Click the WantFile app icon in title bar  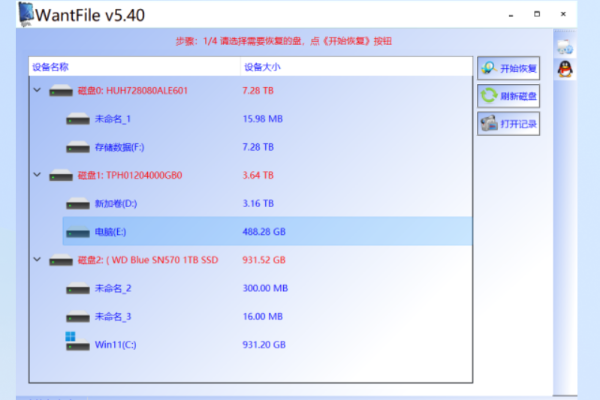coord(19,15)
